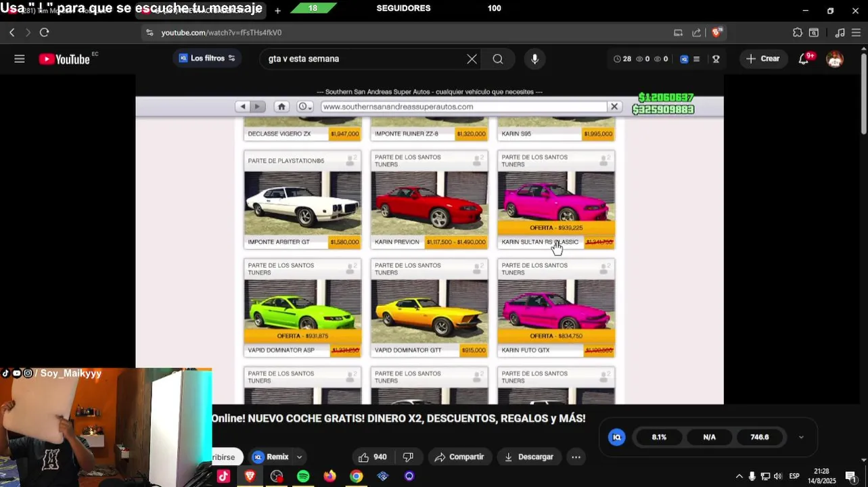Click the N/A vidIQ stat pill
Image resolution: width=868 pixels, height=487 pixels.
point(709,437)
